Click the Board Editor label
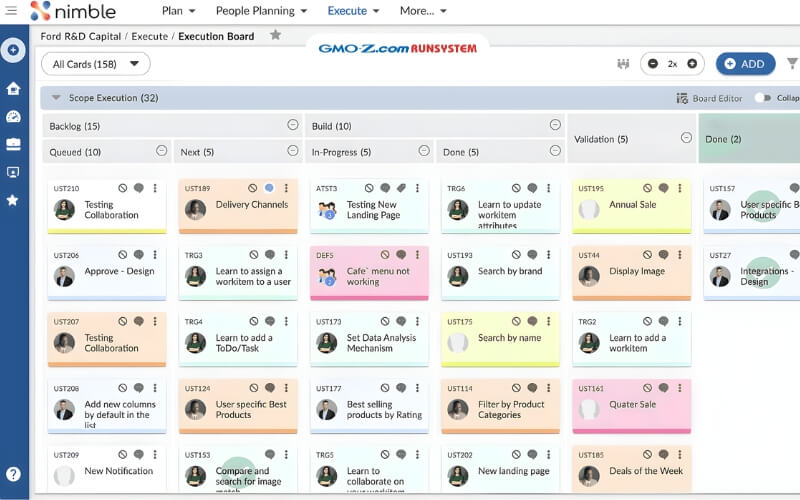Viewport: 800px width, 500px height. (717, 98)
